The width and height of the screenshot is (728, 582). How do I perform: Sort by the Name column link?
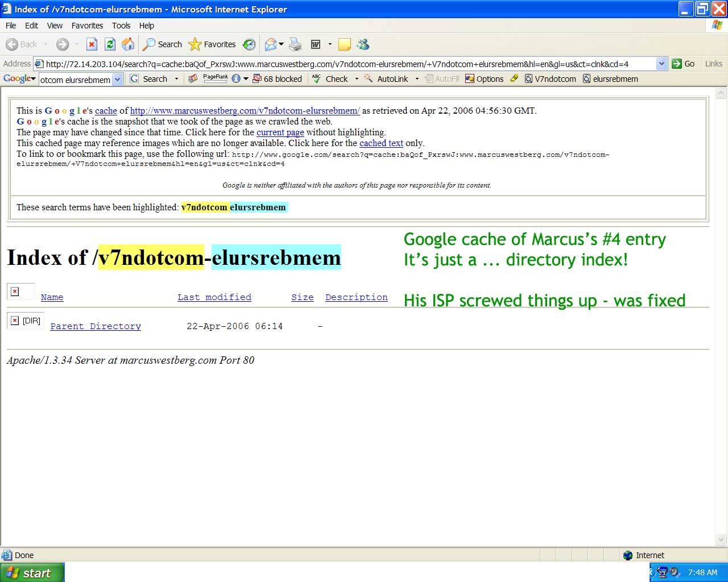(52, 297)
